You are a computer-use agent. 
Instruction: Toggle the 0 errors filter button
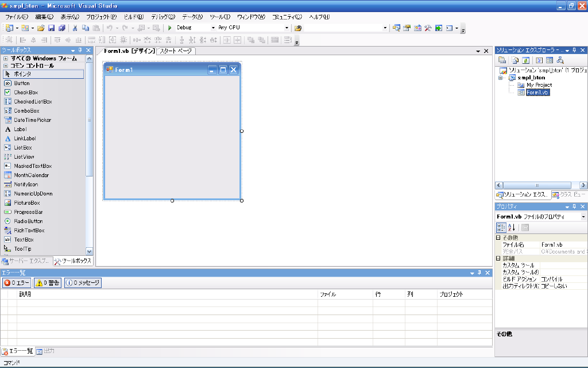(x=17, y=283)
